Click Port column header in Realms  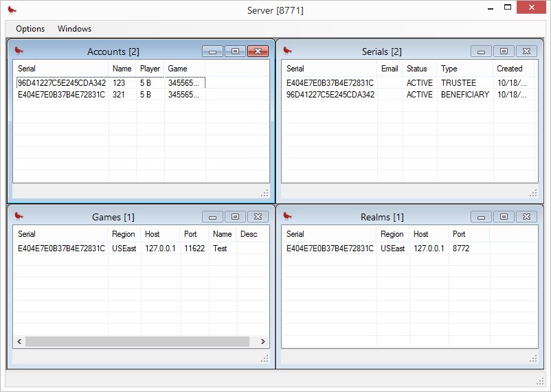(469, 234)
